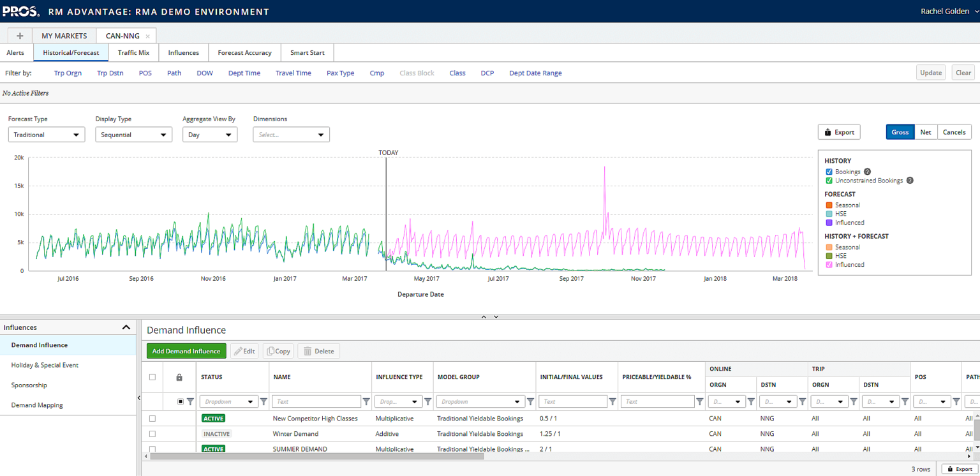Open the Status column filter funnel icon

click(264, 401)
